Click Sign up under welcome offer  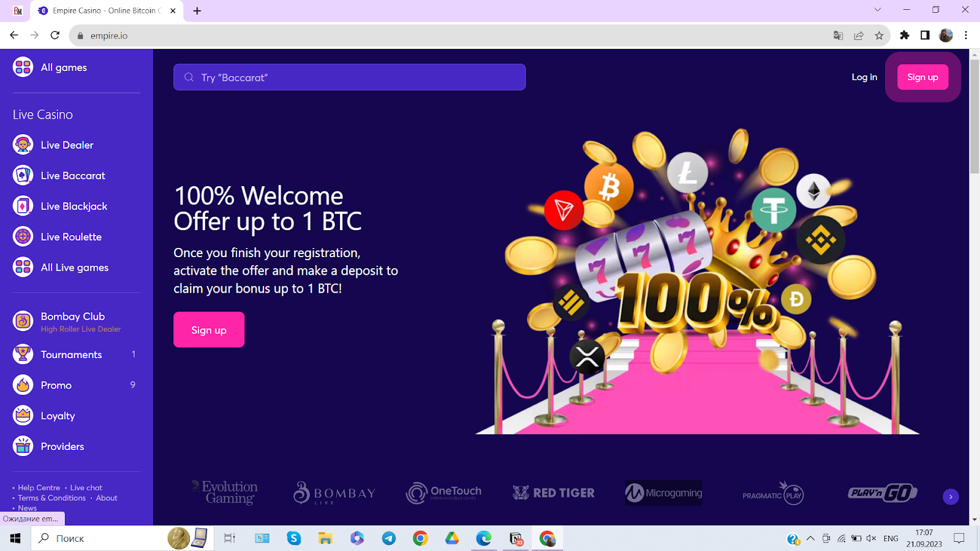(209, 329)
